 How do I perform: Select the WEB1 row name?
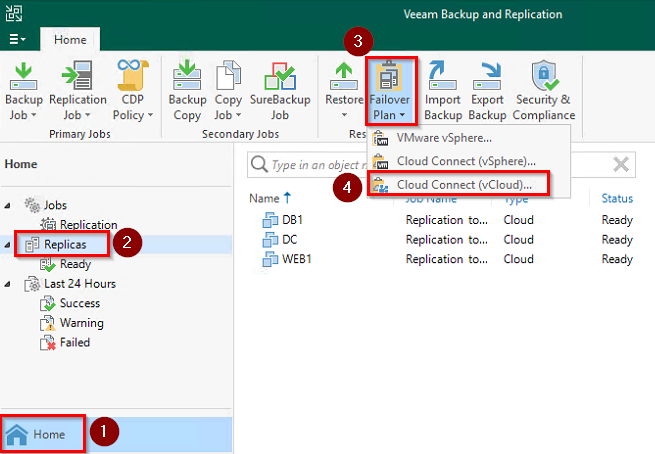coord(297,259)
